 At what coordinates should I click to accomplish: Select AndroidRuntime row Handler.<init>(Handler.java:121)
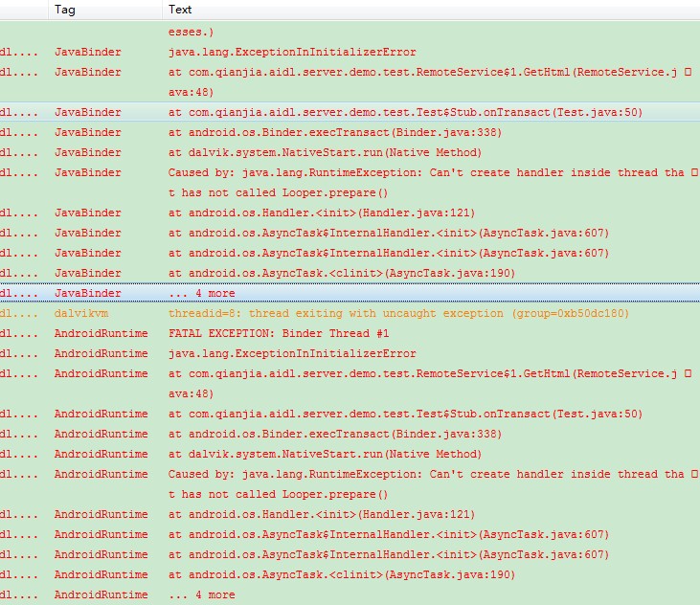click(350, 514)
